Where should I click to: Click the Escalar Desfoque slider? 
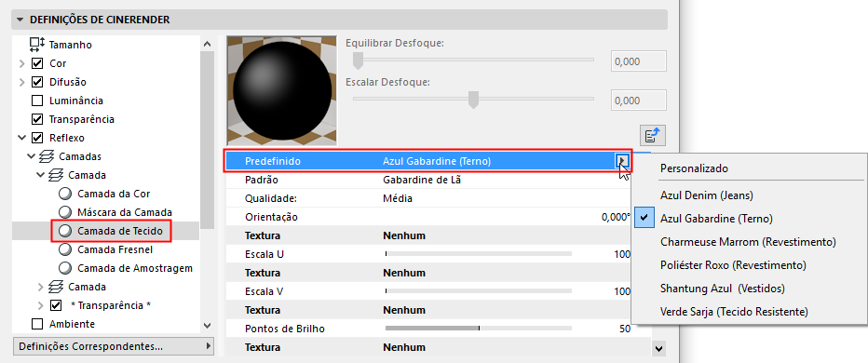473,99
